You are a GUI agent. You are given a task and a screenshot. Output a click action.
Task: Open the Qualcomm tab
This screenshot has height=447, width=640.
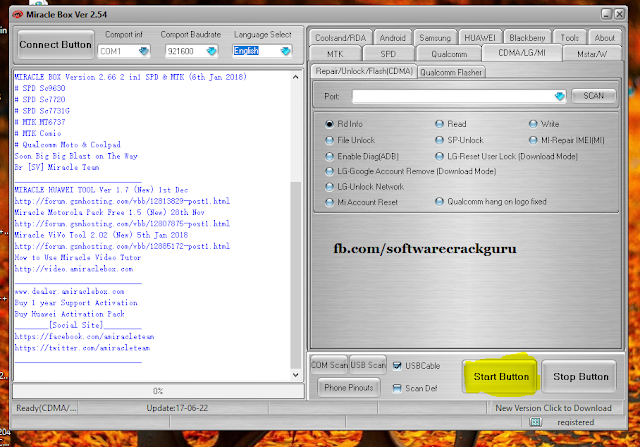pyautogui.click(x=449, y=54)
